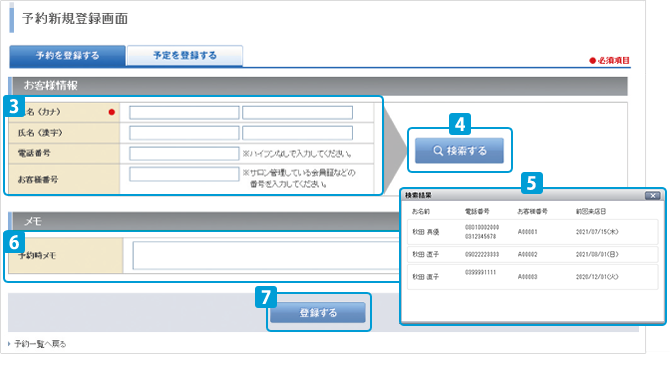Screen dimensions: 670x370
Task: Click the 電話番号 input field
Action: tap(184, 153)
